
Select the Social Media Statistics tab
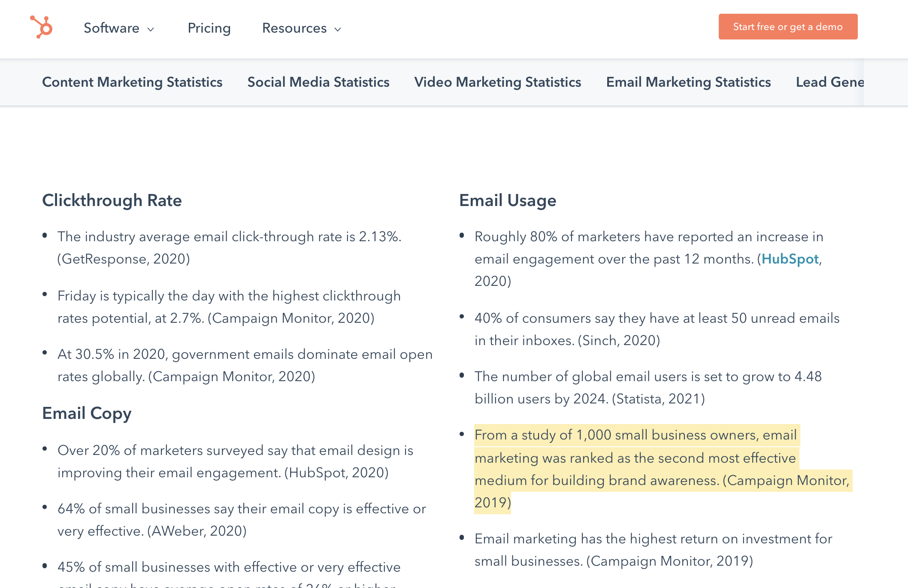coord(318,82)
